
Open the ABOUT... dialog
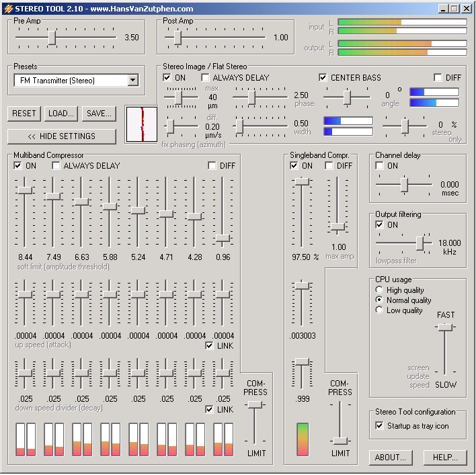point(391,457)
